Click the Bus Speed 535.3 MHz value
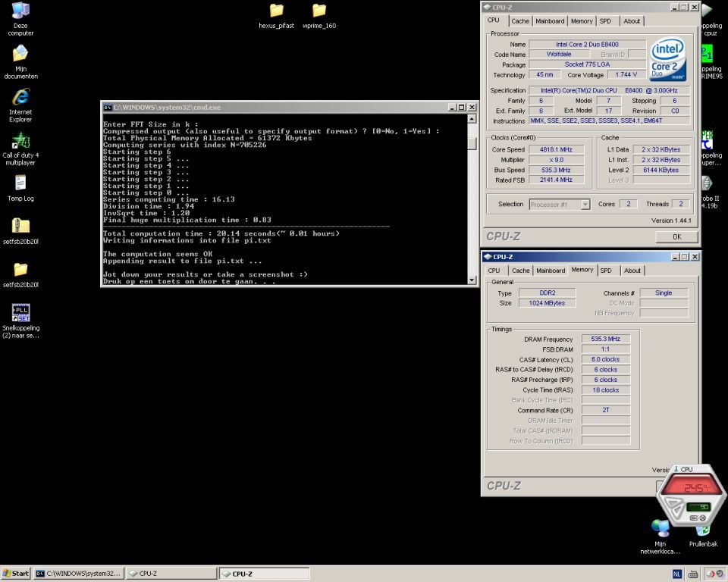This screenshot has width=728, height=582. coord(556,170)
